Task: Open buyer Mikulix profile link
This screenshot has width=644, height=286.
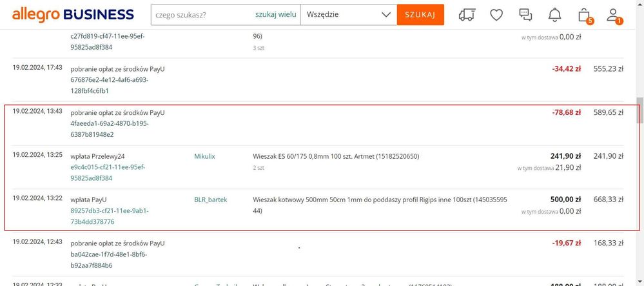Action: [204, 156]
